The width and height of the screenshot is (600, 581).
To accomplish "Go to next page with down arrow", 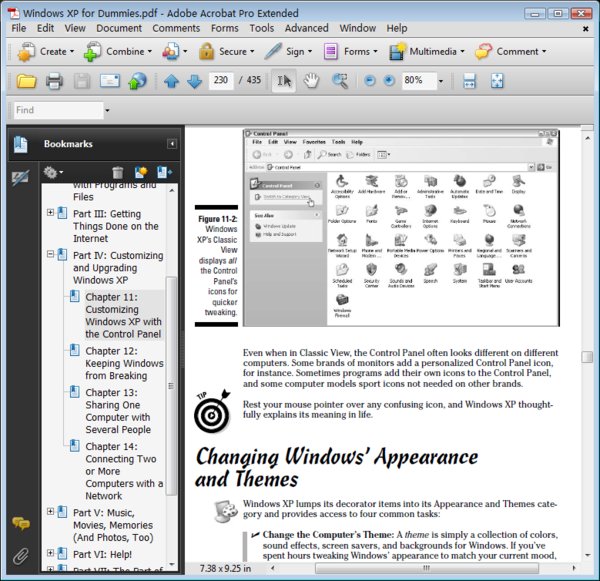I will (x=194, y=81).
